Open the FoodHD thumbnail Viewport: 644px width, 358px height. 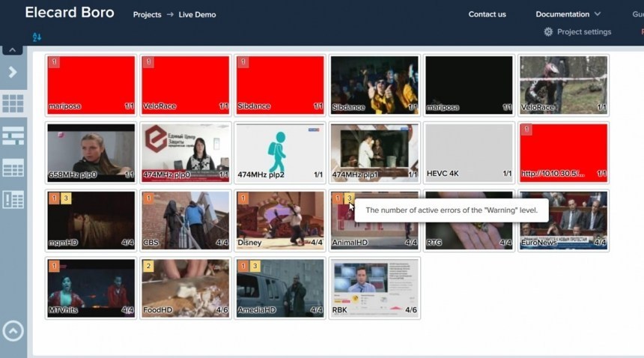coord(186,288)
